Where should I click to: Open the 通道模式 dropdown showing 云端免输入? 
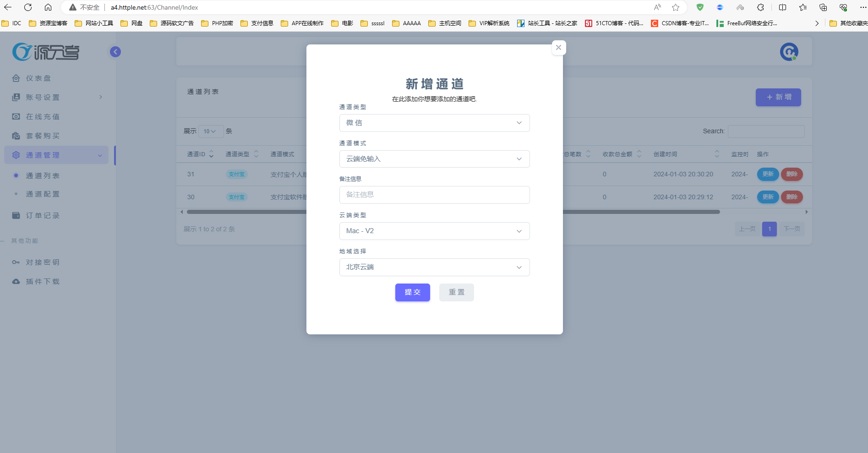434,159
